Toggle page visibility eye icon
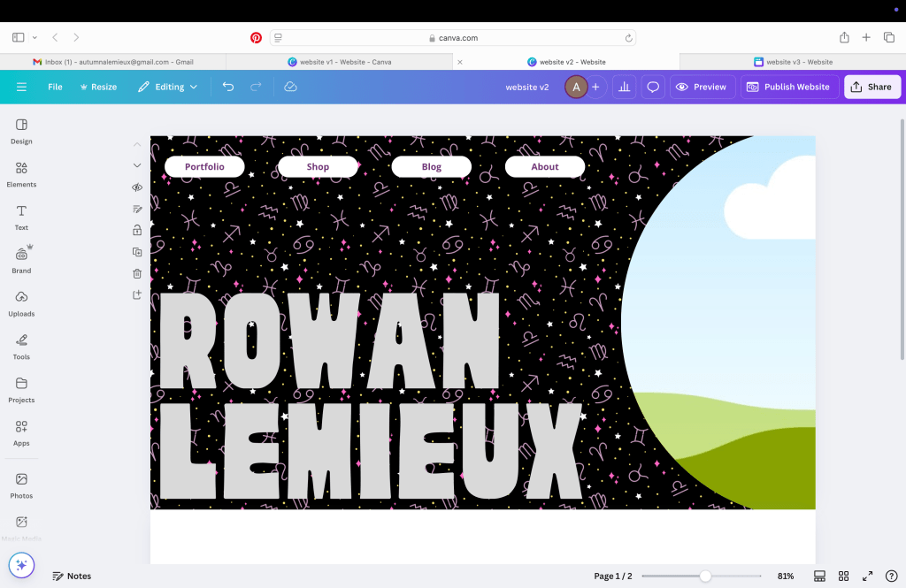The width and height of the screenshot is (906, 588). (x=137, y=187)
